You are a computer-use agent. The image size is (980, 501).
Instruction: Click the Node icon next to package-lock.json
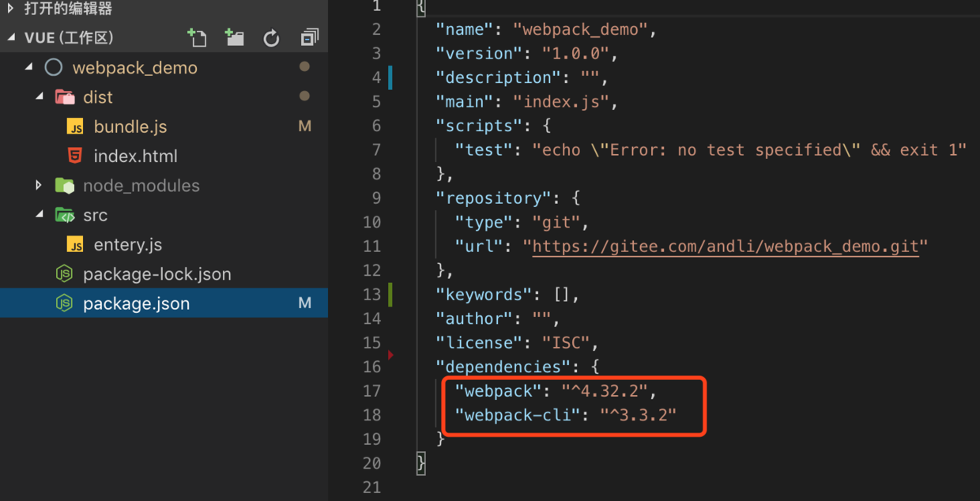pos(65,274)
